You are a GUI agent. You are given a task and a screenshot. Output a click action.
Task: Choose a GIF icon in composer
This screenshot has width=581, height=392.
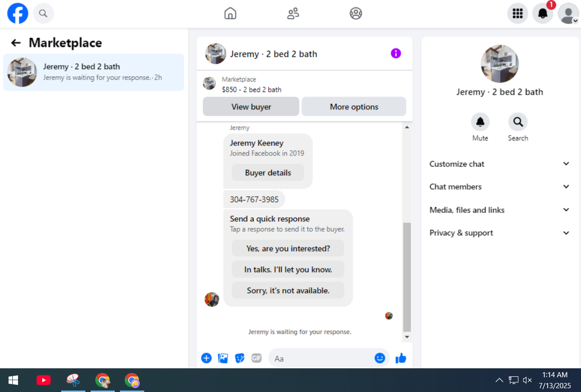(x=257, y=358)
